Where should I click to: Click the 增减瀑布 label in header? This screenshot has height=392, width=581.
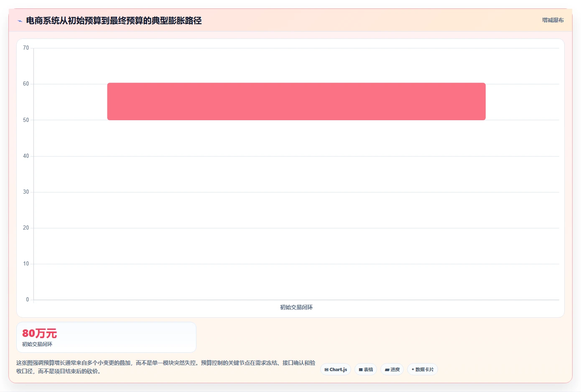553,20
